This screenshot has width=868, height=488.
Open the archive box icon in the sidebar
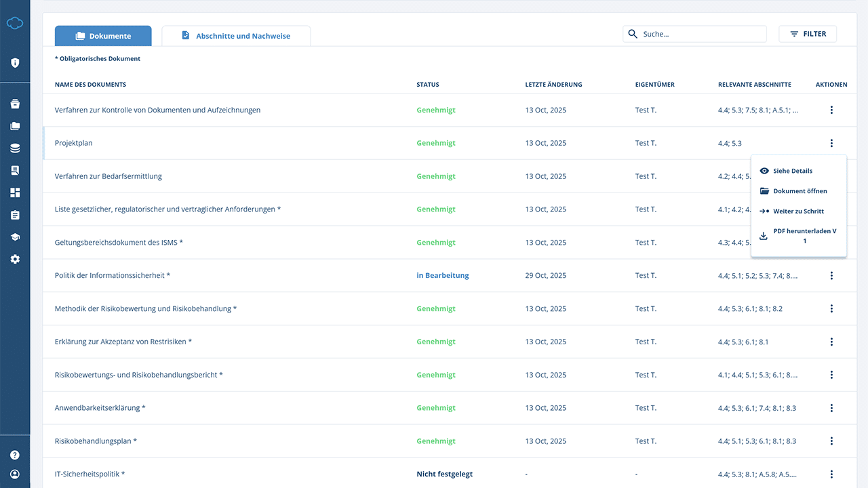[15, 104]
